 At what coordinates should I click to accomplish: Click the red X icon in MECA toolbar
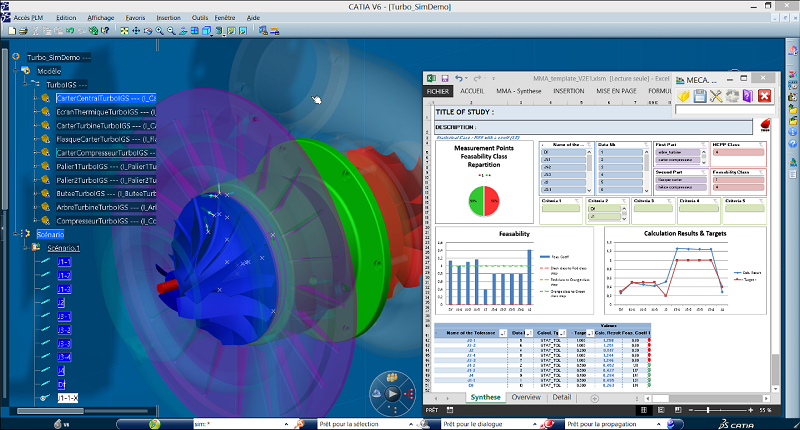coord(765,96)
